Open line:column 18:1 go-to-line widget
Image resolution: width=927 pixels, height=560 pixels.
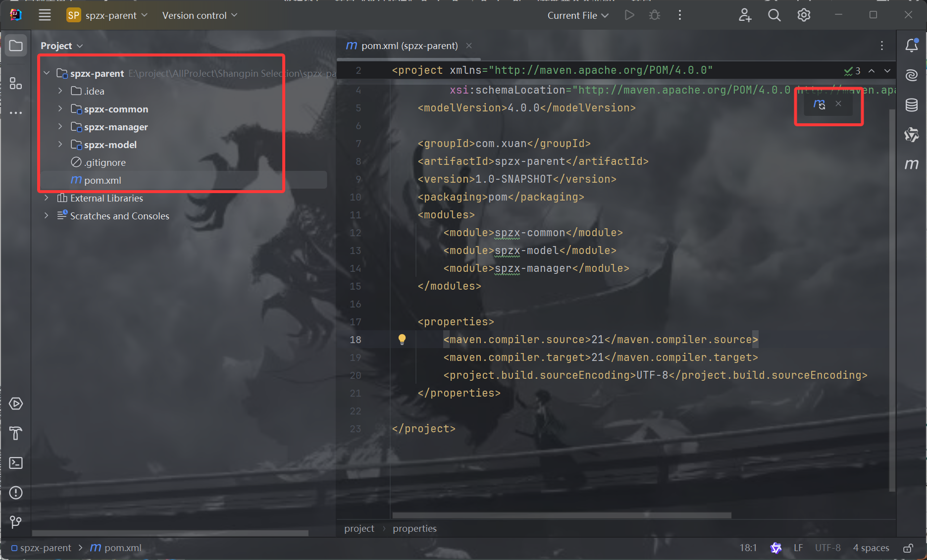coord(748,548)
